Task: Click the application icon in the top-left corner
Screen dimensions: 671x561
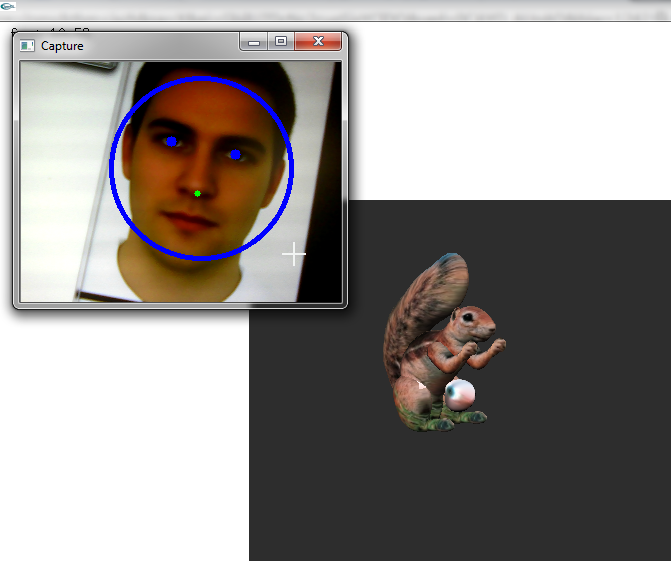Action: pos(8,7)
